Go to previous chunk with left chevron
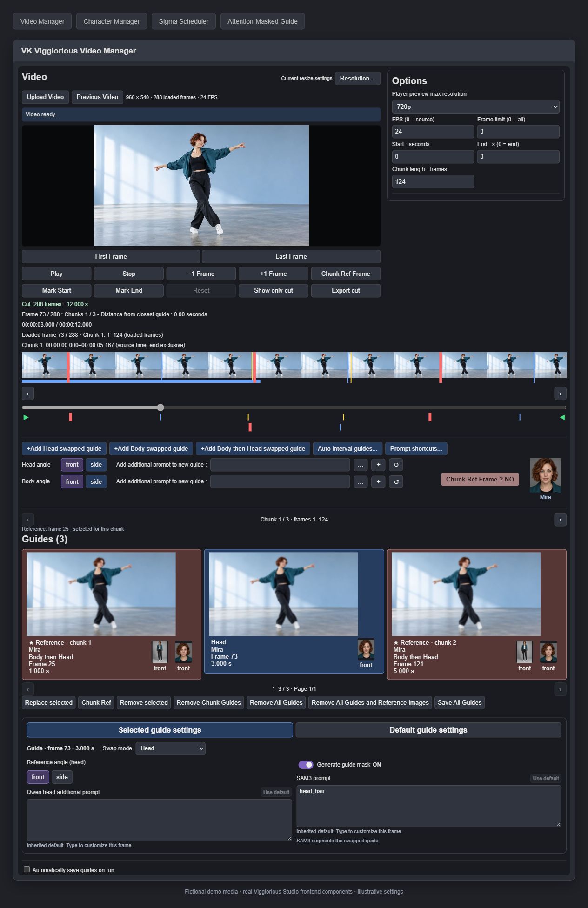The image size is (588, 908). (x=28, y=520)
